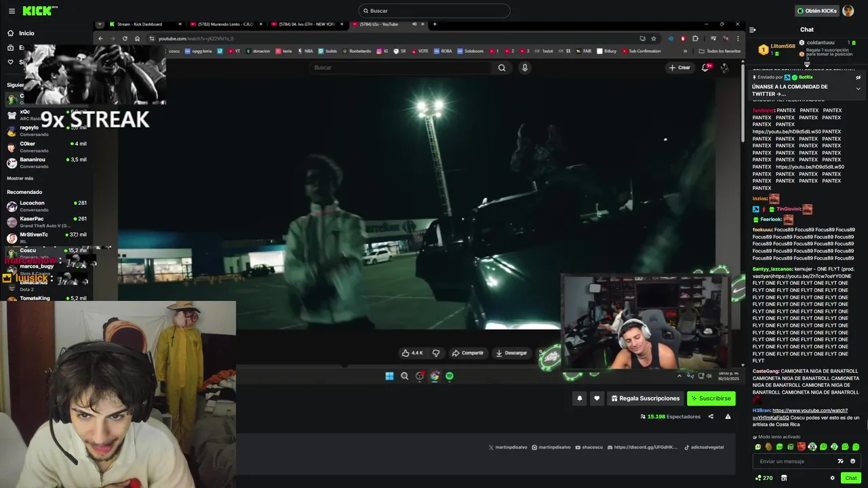Open the Sub Confirmation bookmark
This screenshot has width=868, height=488.
pos(641,51)
